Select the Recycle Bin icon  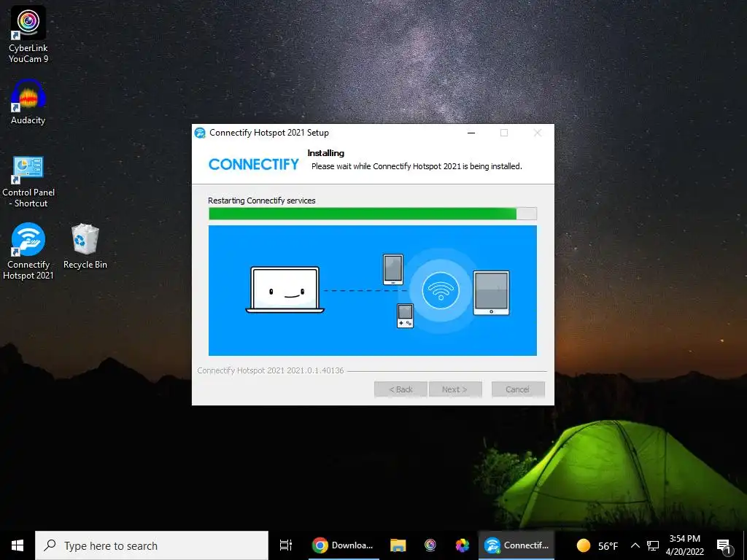click(x=85, y=246)
